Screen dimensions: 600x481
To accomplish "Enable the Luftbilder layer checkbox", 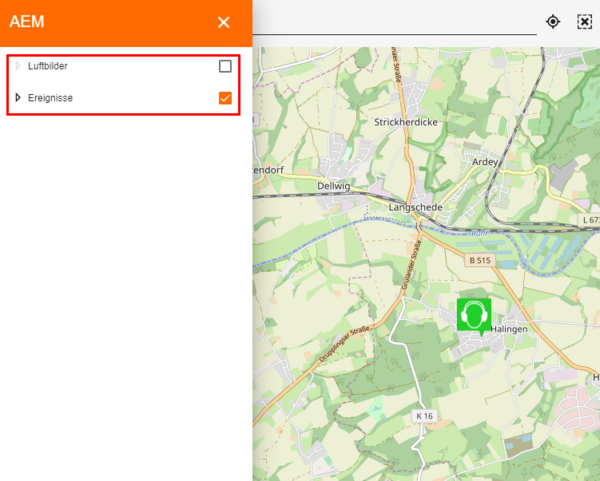I will 225,66.
